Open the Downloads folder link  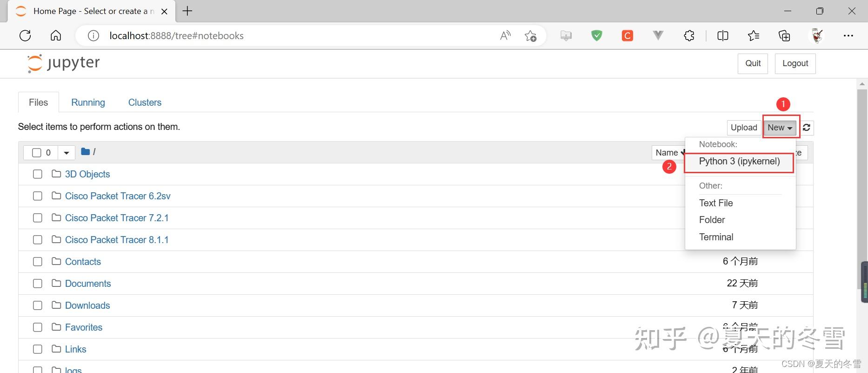(x=87, y=305)
